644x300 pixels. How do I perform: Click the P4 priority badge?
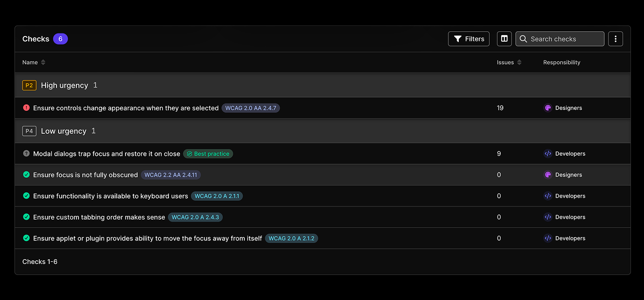[29, 131]
